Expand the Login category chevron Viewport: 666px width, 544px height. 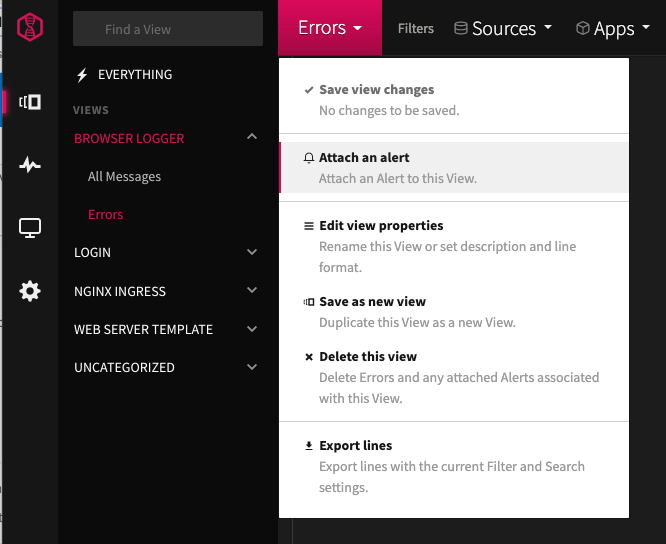(x=252, y=252)
